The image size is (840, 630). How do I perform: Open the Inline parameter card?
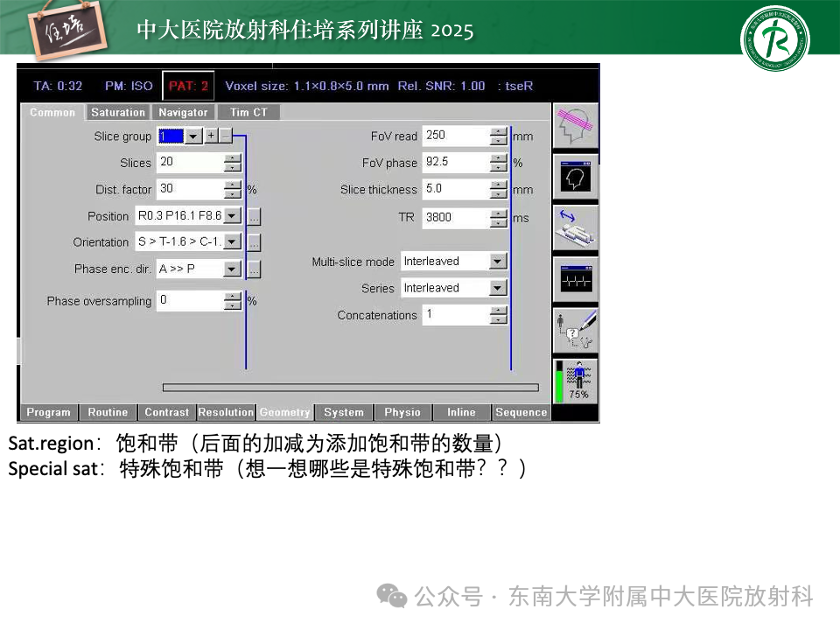461,412
